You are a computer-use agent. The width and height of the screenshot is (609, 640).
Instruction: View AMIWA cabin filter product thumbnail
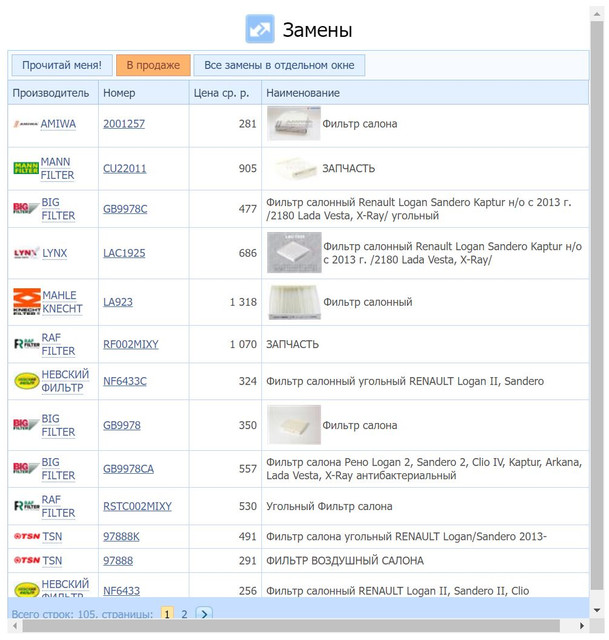[293, 124]
